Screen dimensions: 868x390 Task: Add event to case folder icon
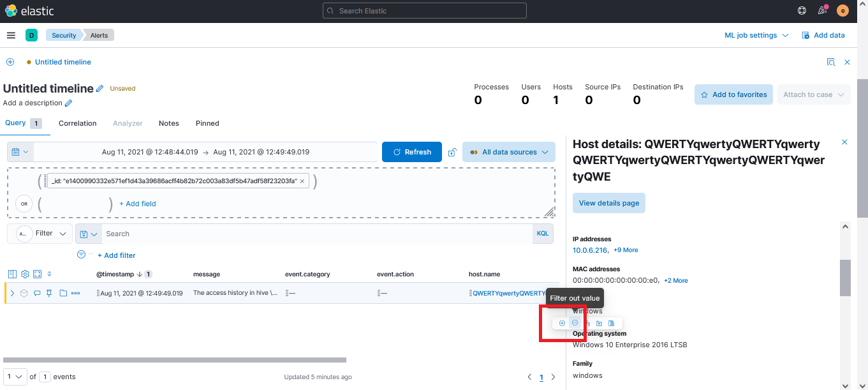click(63, 293)
